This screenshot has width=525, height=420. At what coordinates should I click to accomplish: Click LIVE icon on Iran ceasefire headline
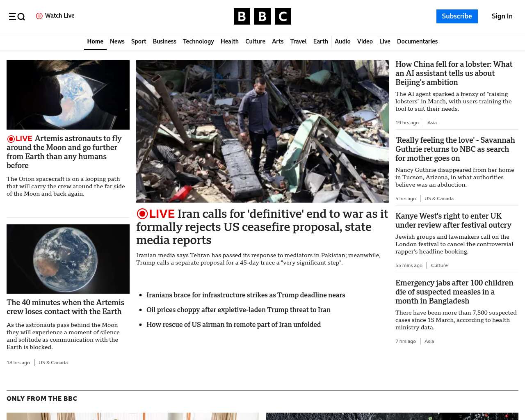click(142, 214)
